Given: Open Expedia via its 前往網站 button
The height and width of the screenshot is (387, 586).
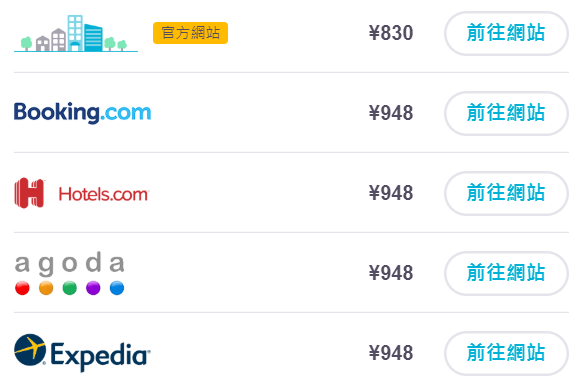Looking at the screenshot, I should 506,353.
